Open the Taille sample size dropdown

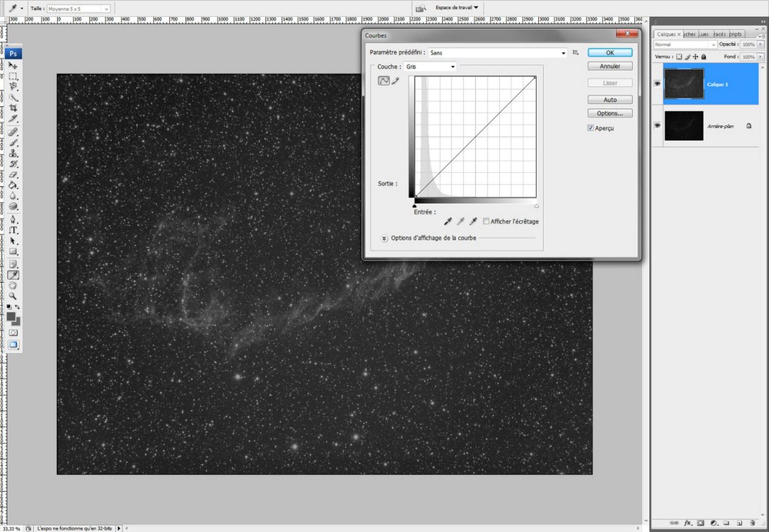pyautogui.click(x=79, y=8)
